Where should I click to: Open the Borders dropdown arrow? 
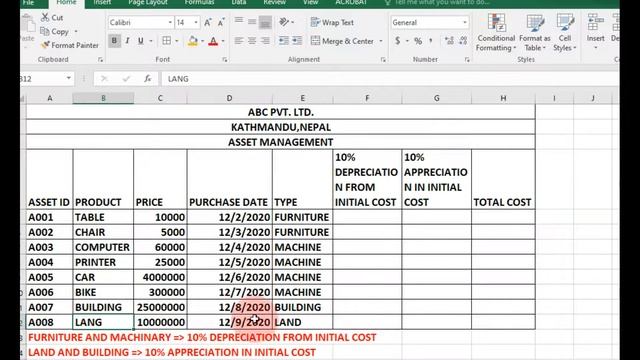(x=176, y=41)
